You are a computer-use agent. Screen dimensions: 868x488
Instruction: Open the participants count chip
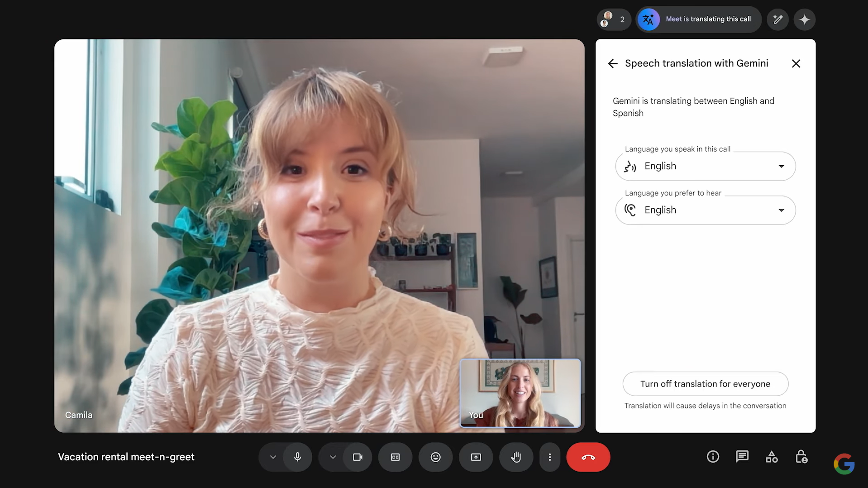point(614,19)
